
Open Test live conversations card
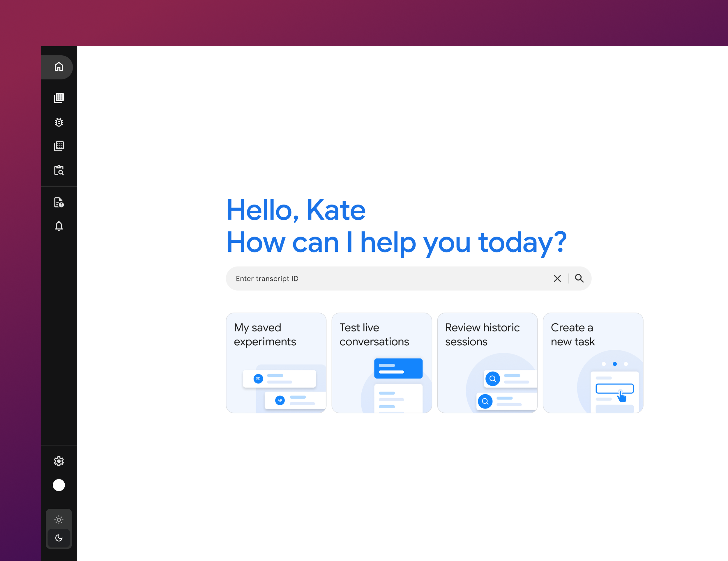point(381,363)
